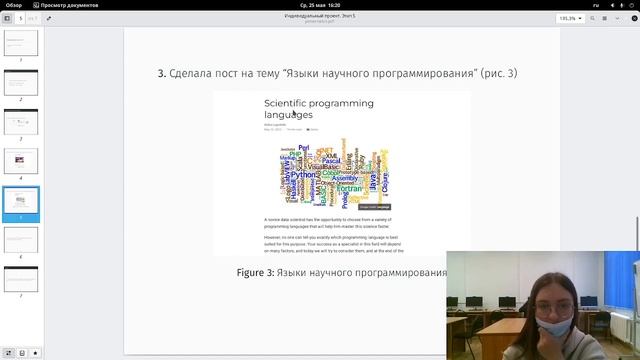Open the volume icon in top panel
The image size is (640, 360).
[612, 5]
